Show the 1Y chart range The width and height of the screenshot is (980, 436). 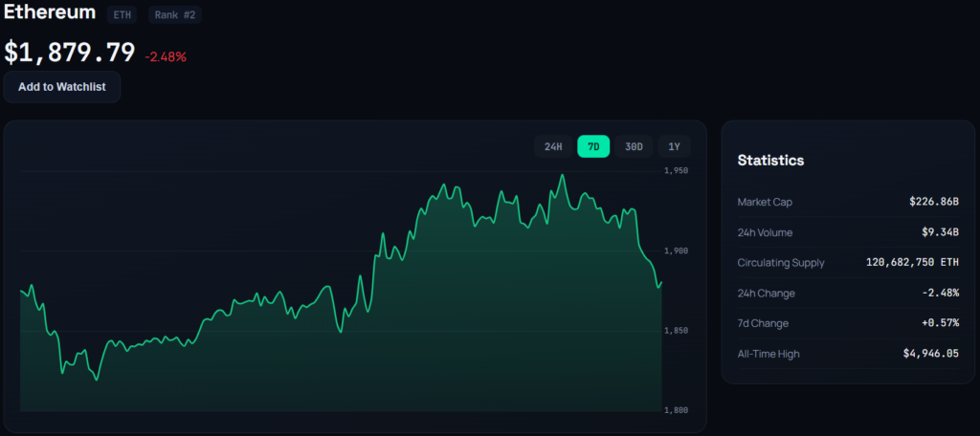[675, 147]
